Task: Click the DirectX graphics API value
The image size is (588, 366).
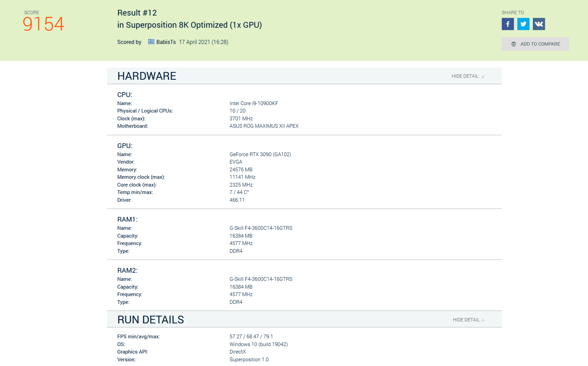Action: tap(238, 352)
